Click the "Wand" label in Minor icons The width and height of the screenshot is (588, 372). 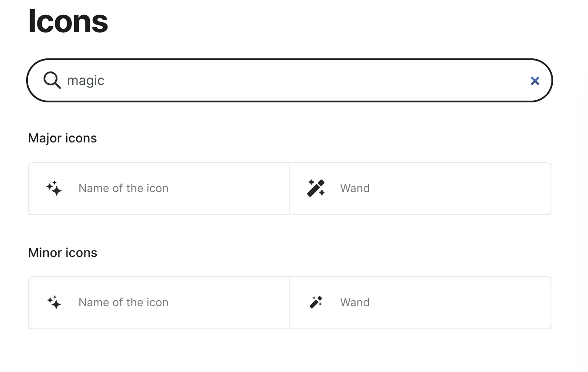pyautogui.click(x=355, y=302)
